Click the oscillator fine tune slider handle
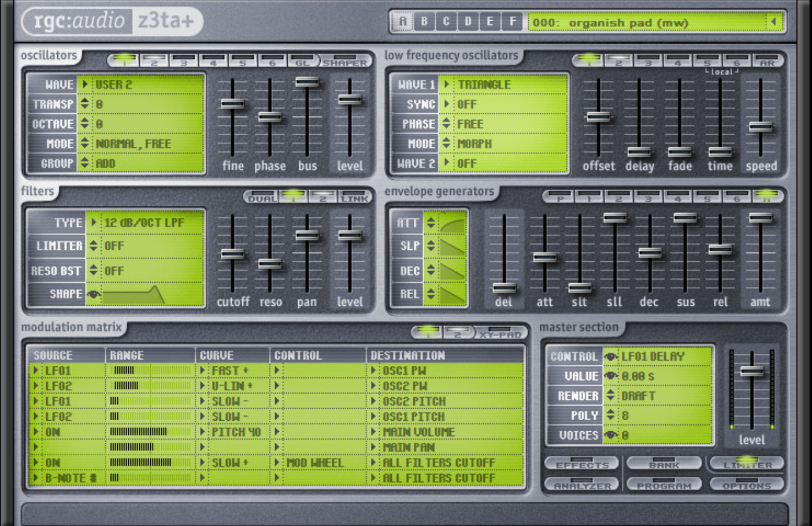The width and height of the screenshot is (812, 526). (233, 104)
